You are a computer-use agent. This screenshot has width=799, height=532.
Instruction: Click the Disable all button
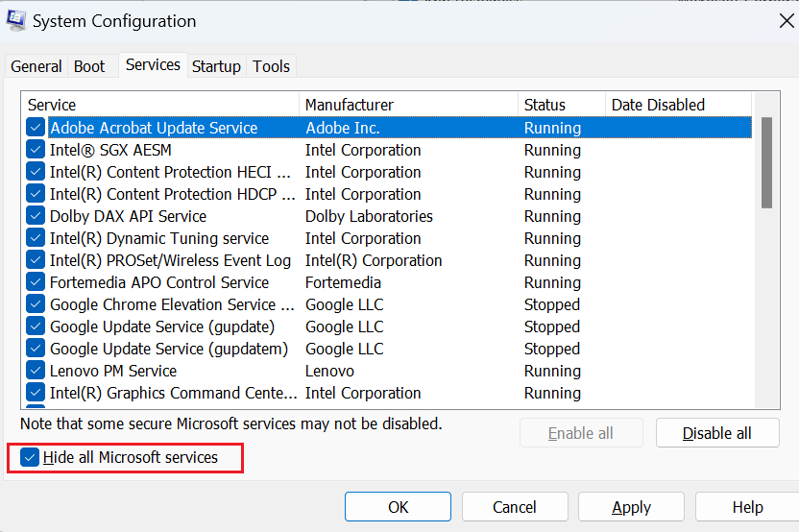coord(717,433)
